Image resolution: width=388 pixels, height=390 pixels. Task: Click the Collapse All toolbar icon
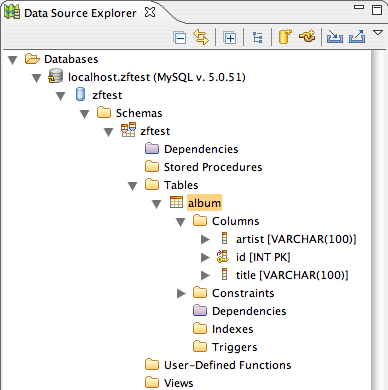click(180, 37)
